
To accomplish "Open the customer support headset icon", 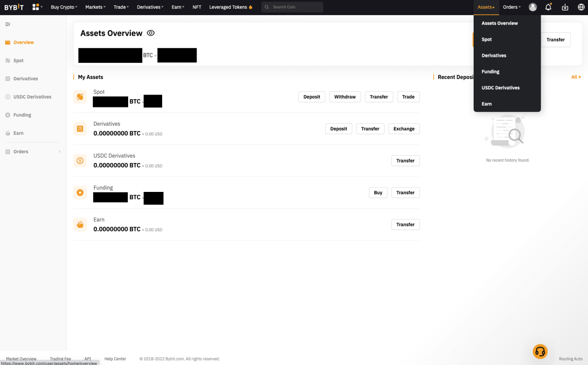I will [x=540, y=351].
